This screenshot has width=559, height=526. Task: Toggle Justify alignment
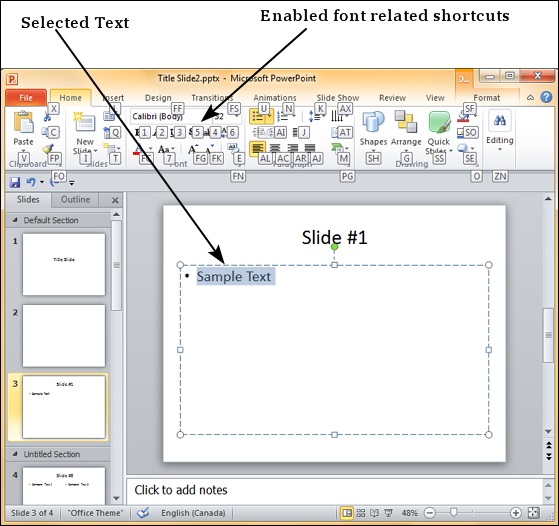310,148
